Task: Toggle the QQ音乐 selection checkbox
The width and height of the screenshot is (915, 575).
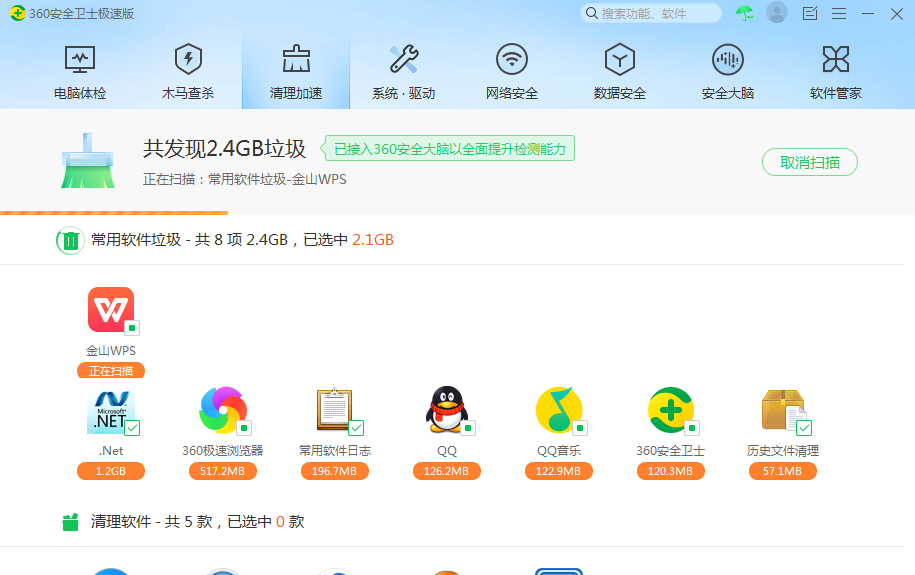Action: pos(580,428)
